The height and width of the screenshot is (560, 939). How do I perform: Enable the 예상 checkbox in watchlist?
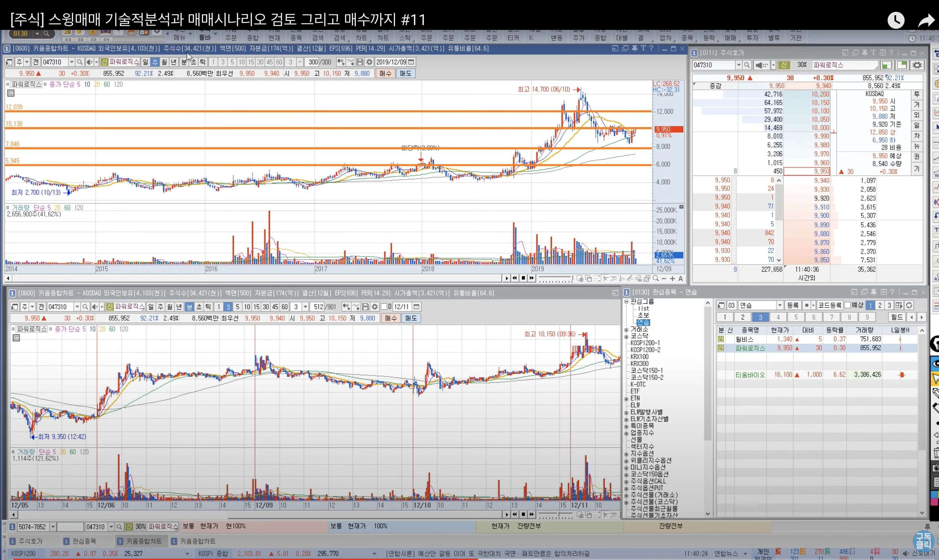click(848, 305)
